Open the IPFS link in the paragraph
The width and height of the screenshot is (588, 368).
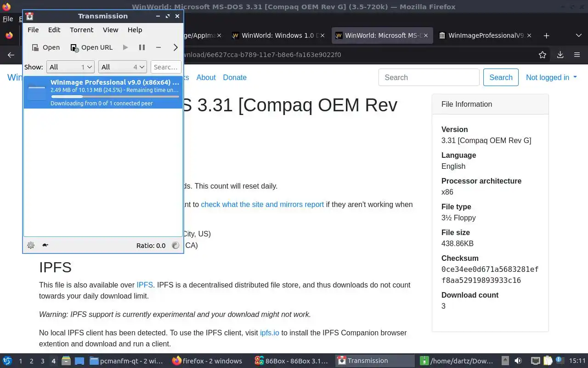click(145, 285)
